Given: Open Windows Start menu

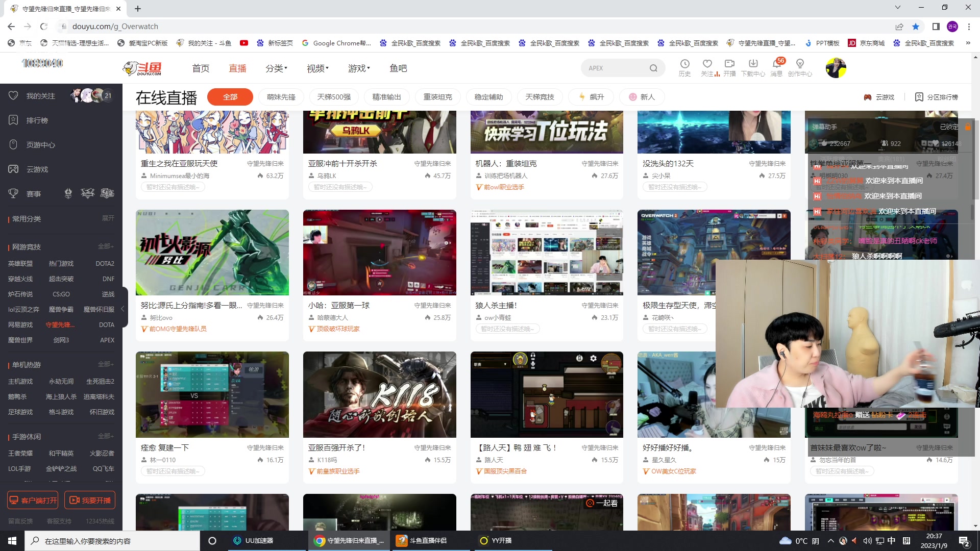Looking at the screenshot, I should pos(12,541).
